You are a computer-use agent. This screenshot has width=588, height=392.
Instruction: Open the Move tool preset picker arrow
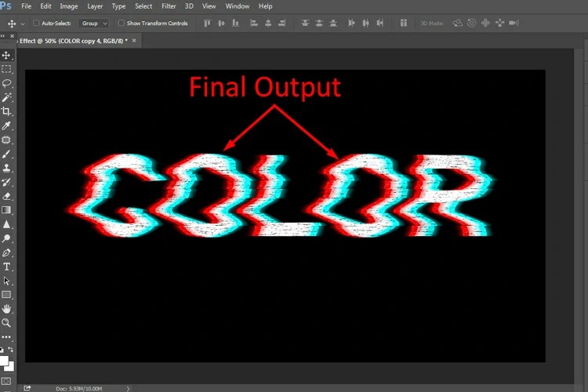click(23, 24)
